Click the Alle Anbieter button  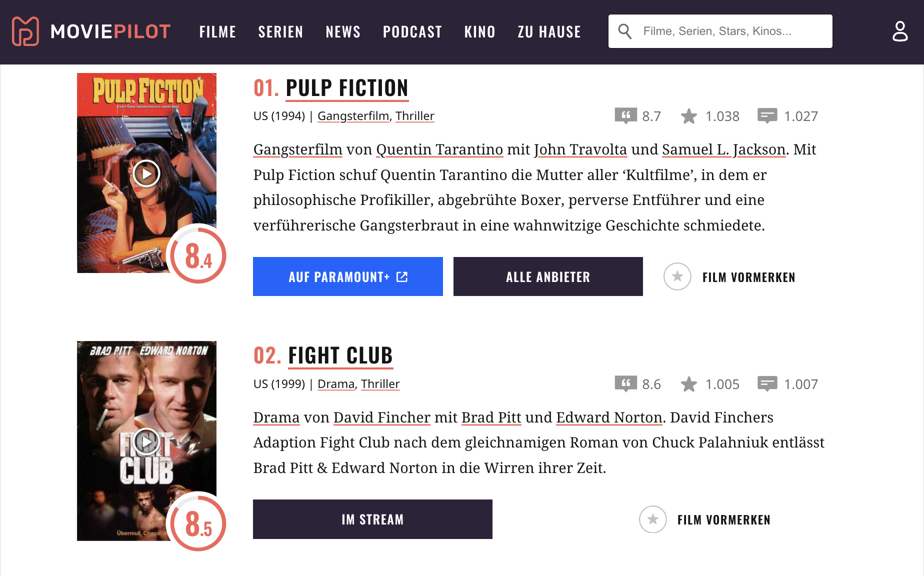(548, 276)
